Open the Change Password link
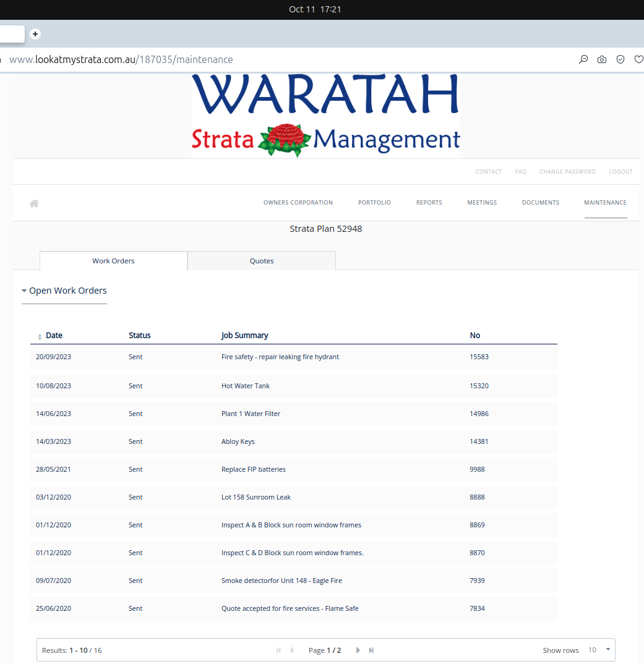Screen dimensions: 644x664 567,172
